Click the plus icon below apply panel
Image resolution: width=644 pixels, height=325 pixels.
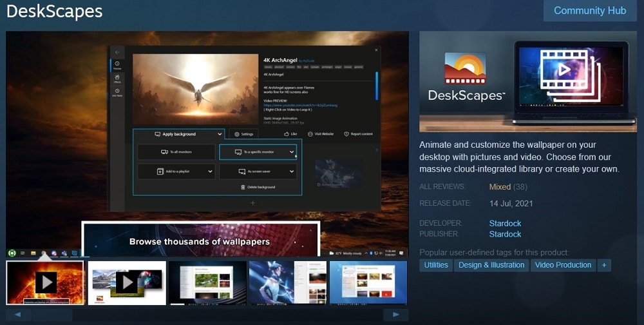point(252,203)
